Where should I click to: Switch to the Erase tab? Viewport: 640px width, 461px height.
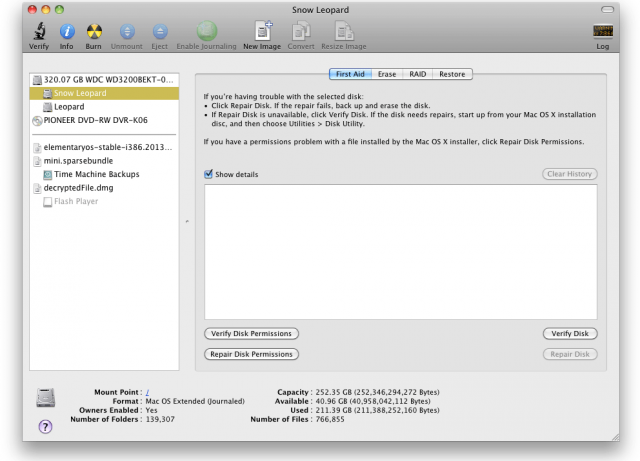(x=387, y=74)
